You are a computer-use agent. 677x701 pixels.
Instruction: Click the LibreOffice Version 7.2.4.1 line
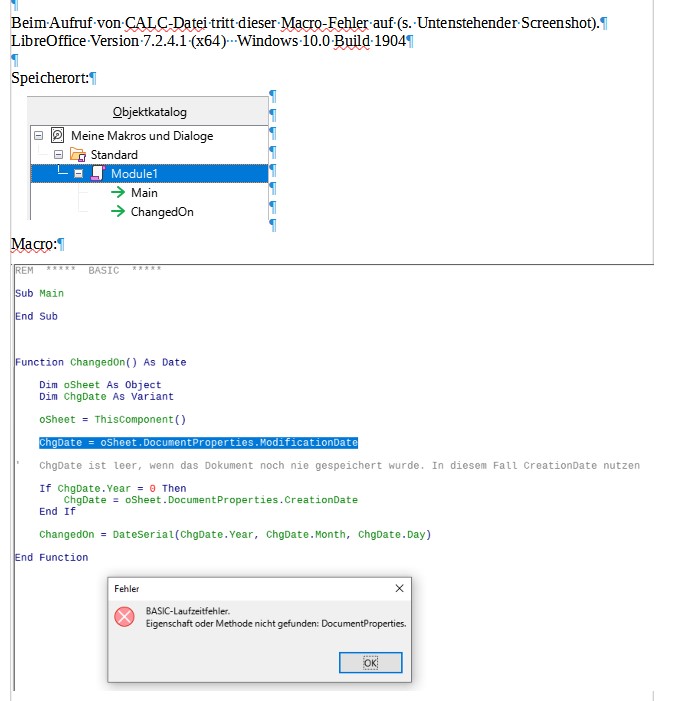[x=208, y=41]
